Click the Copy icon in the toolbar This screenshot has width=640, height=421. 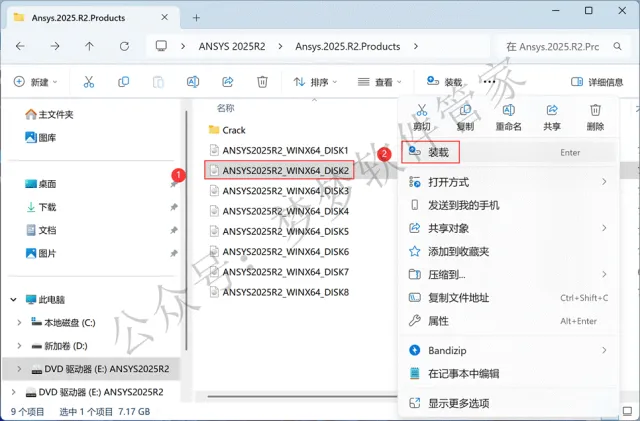(123, 82)
